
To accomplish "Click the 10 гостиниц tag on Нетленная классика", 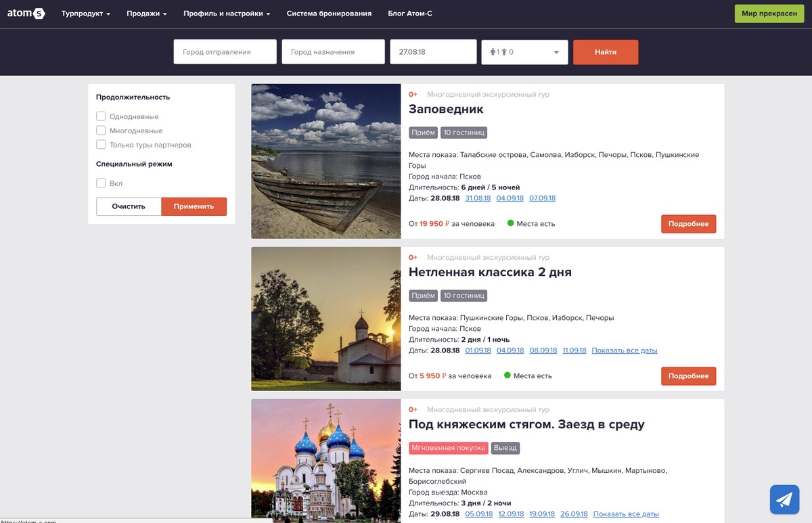I will 464,296.
